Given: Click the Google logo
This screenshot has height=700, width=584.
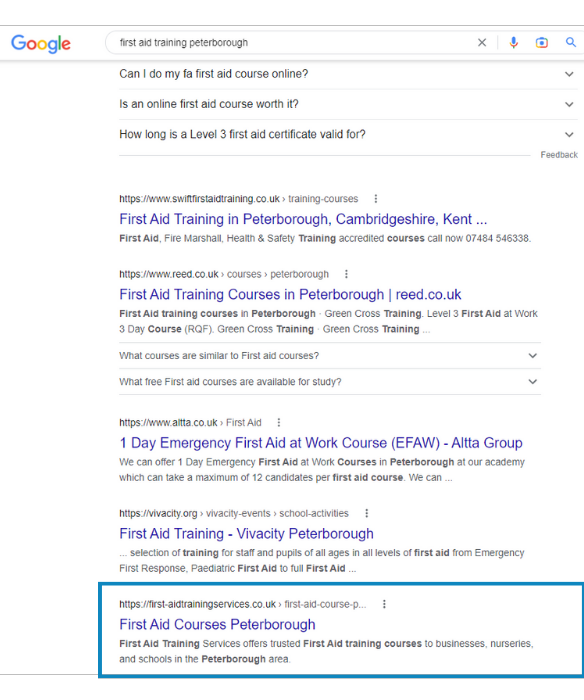Looking at the screenshot, I should [x=41, y=44].
